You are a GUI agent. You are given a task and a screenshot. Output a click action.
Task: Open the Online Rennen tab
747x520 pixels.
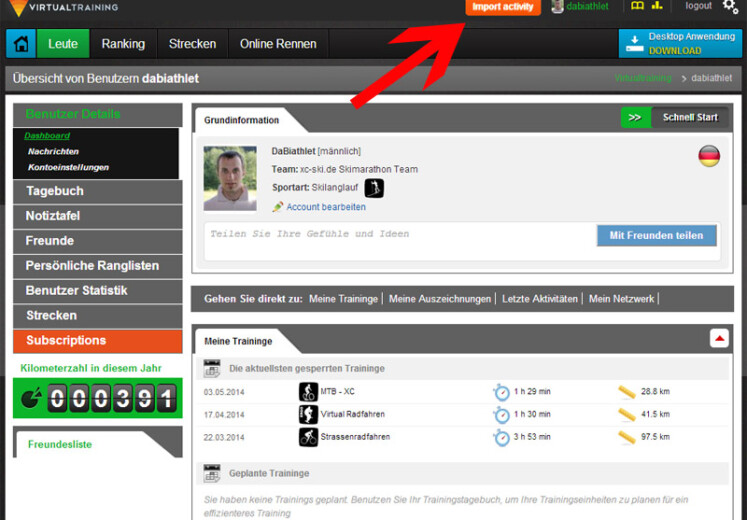pyautogui.click(x=278, y=44)
